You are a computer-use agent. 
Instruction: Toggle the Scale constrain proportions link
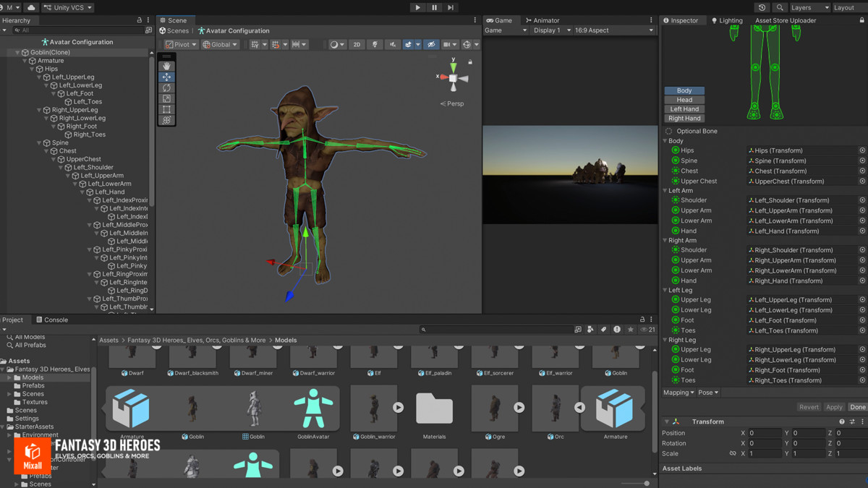tap(733, 454)
